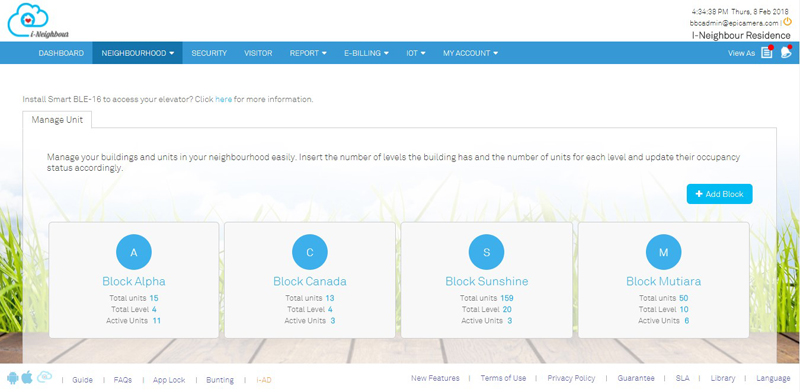The width and height of the screenshot is (800, 392).
Task: Open the document notification icon
Action: [767, 52]
